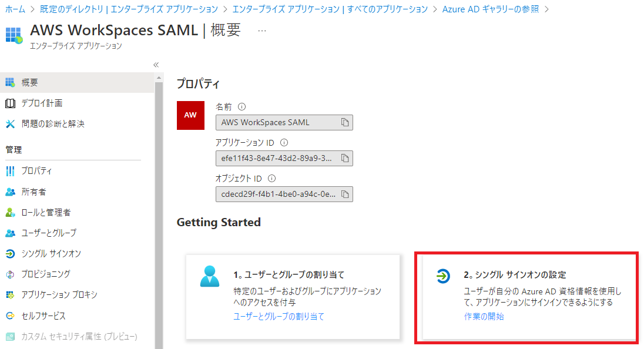Click the シングル サインオン arrow icon in sidebar
This screenshot has width=644, height=349.
click(x=10, y=253)
